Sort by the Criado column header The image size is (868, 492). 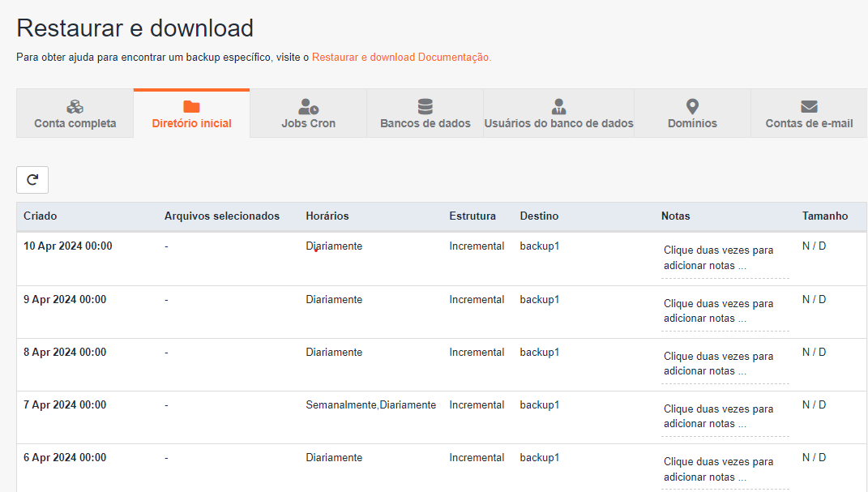click(41, 216)
